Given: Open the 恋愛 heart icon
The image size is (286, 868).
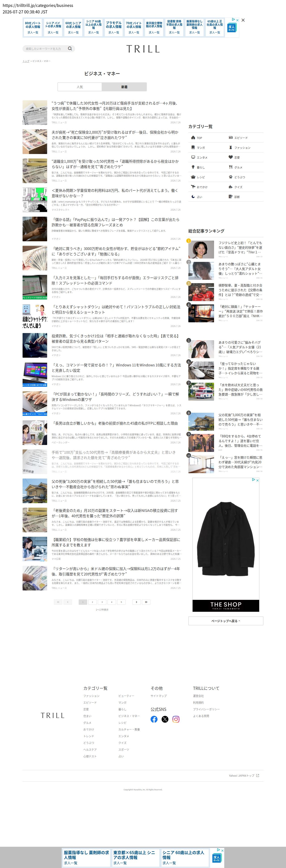Looking at the screenshot, I should click(x=231, y=157).
